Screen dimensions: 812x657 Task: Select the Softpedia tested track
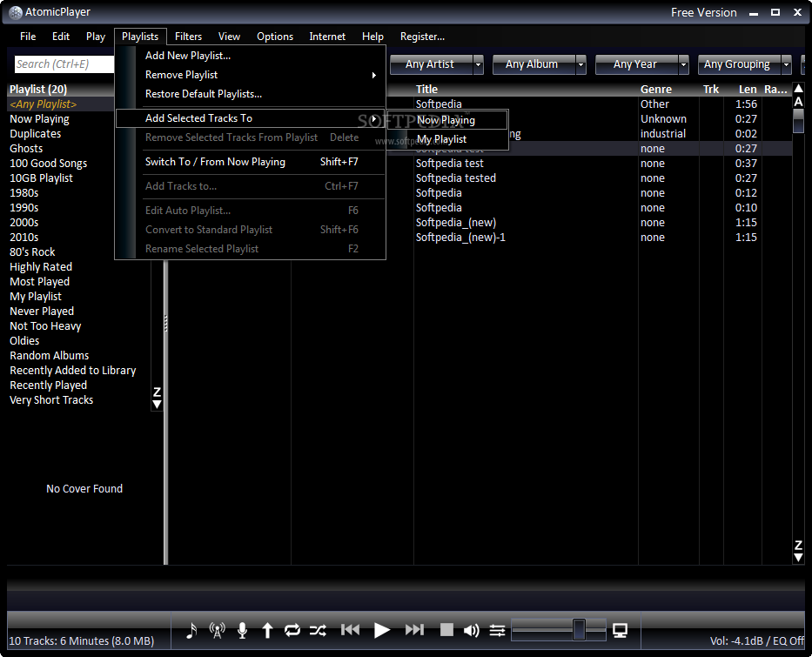(456, 178)
